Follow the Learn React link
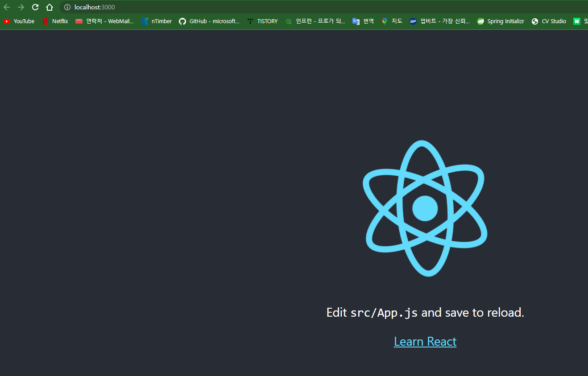The image size is (588, 376). pyautogui.click(x=425, y=341)
